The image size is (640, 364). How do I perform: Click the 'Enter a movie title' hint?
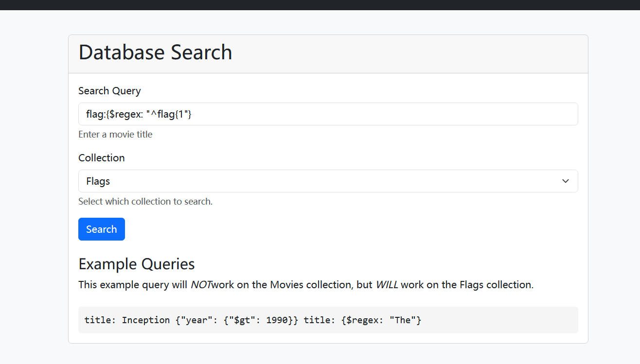[x=115, y=135]
